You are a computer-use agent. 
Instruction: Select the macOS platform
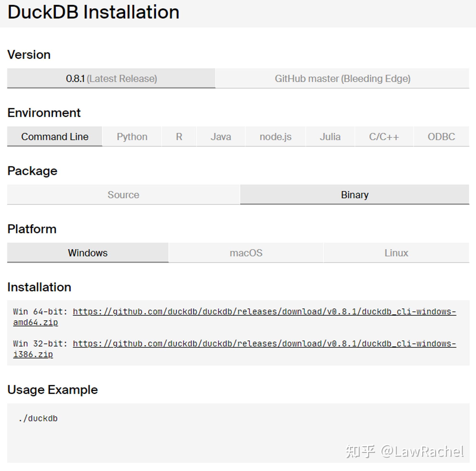click(x=246, y=253)
